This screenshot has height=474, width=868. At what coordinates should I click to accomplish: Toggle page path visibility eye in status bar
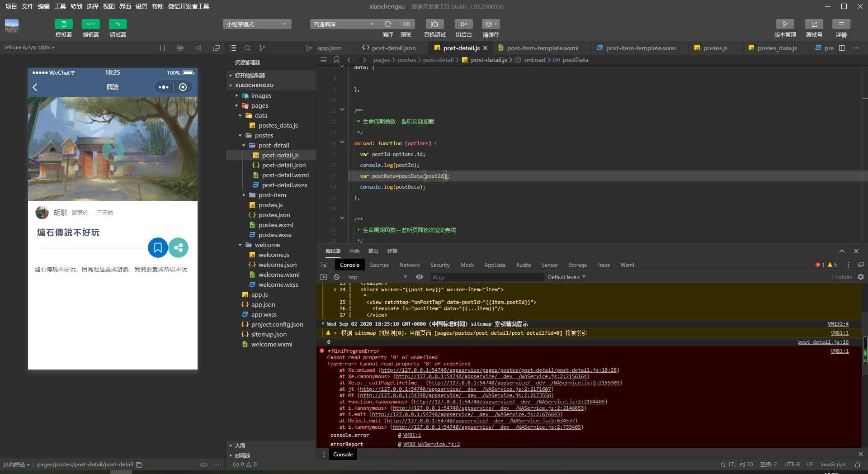pos(204,465)
